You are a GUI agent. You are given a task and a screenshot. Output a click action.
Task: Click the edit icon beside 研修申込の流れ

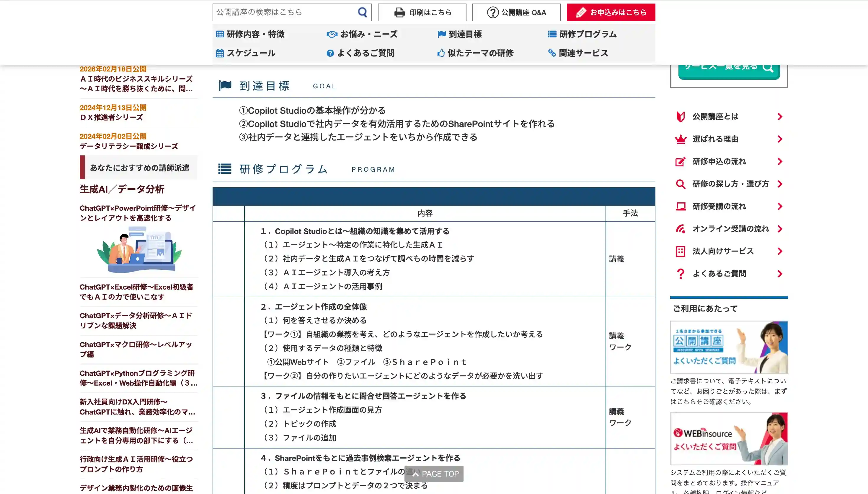pyautogui.click(x=680, y=162)
